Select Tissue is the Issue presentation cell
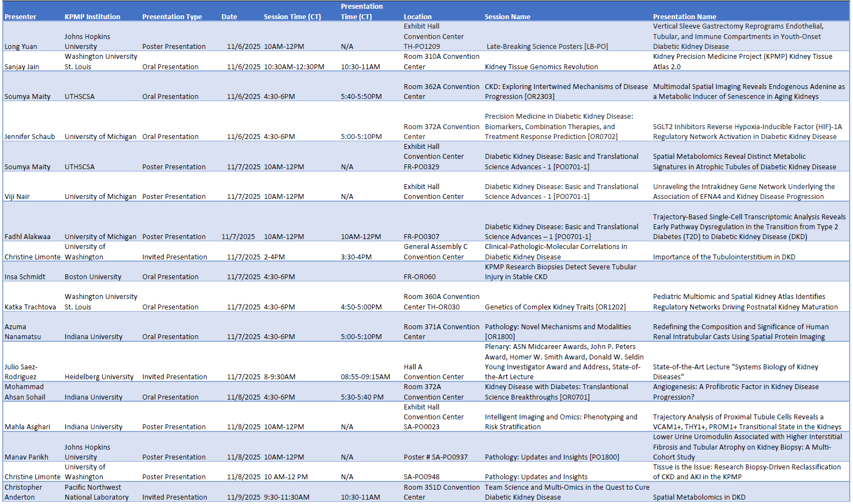Image resolution: width=853 pixels, height=504 pixels. tap(746, 472)
